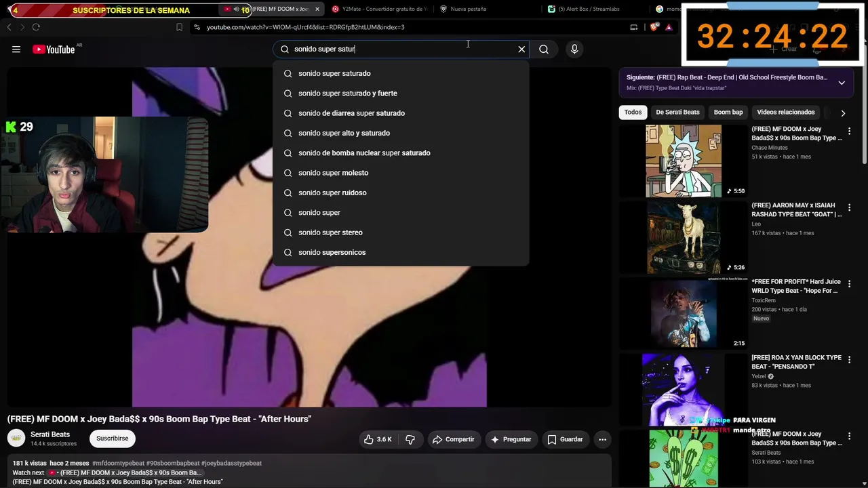Open Hard Juice WRLD beat thumbnail
Screen dimensions: 868x488
tap(684, 313)
